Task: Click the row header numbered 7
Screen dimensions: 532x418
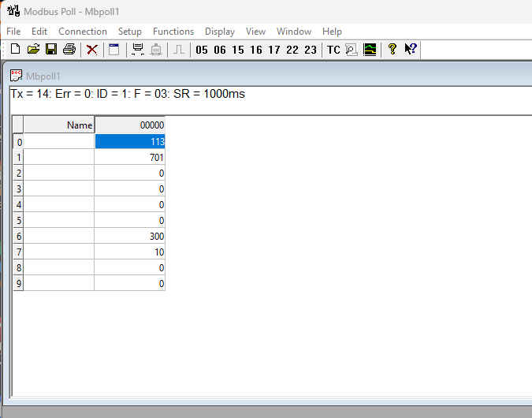Action: (18, 252)
